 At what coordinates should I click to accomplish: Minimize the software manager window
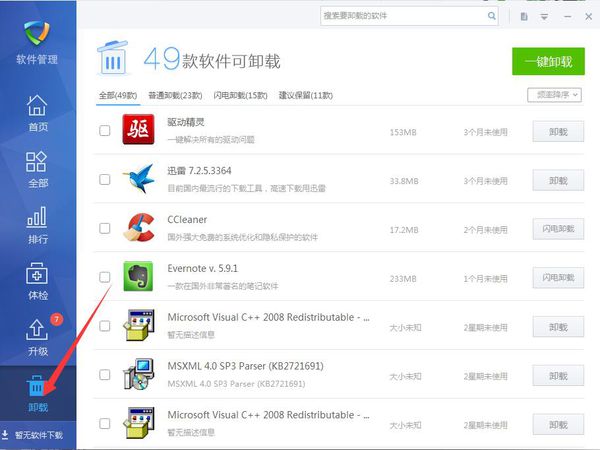point(567,16)
